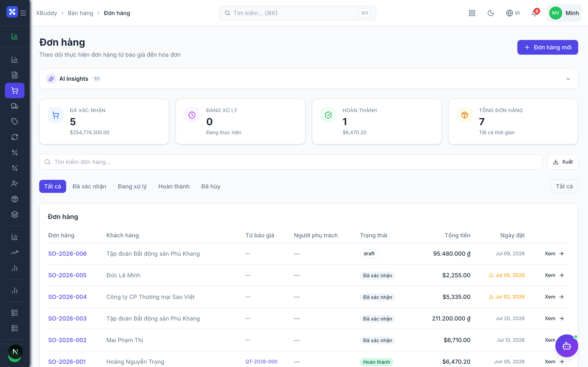Toggle the sidebar hamburger menu
Image resolution: width=588 pixels, height=367 pixels.
(23, 13)
